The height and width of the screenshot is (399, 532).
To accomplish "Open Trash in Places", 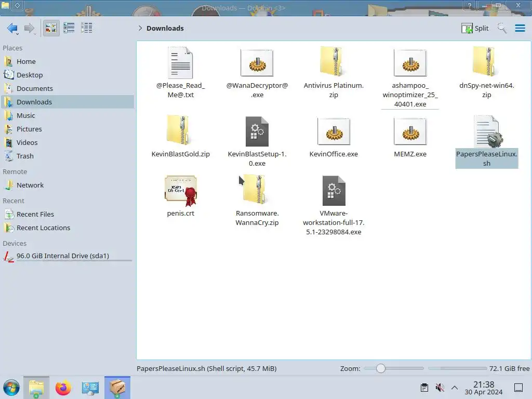I will [67, 156].
